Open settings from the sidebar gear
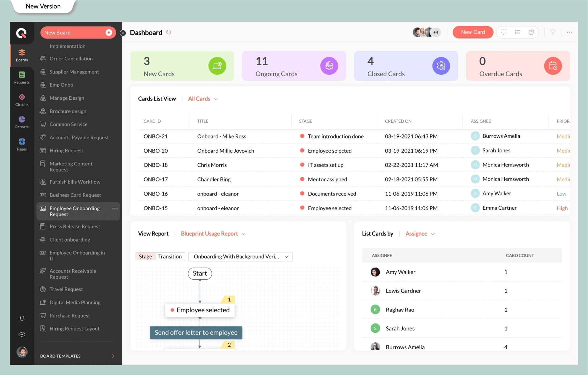 point(22,334)
